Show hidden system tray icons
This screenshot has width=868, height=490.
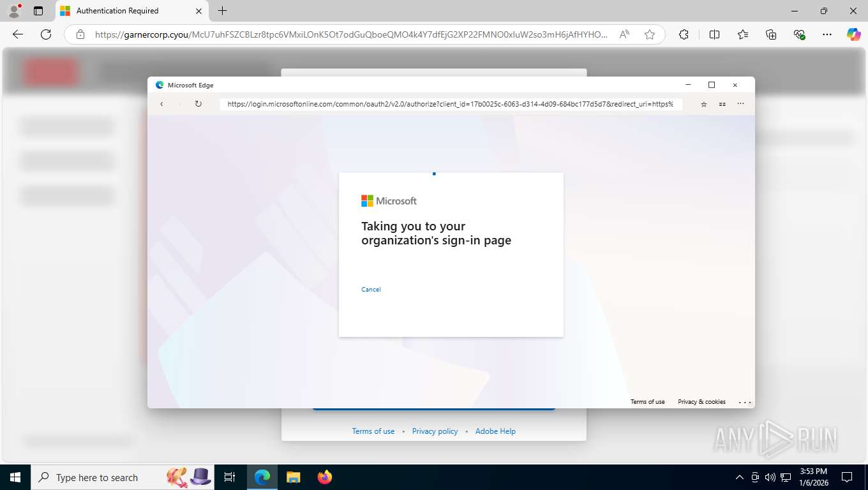pyautogui.click(x=740, y=477)
